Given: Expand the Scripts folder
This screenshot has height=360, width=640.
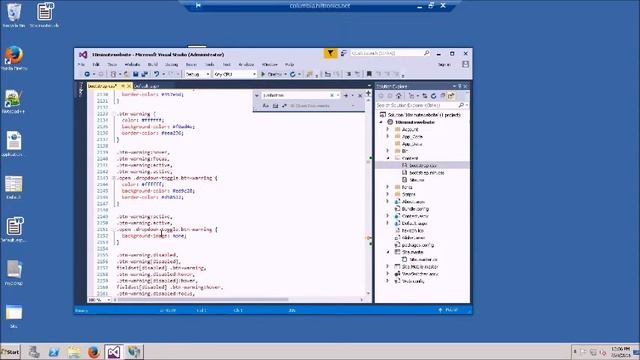Looking at the screenshot, I should coord(388,194).
